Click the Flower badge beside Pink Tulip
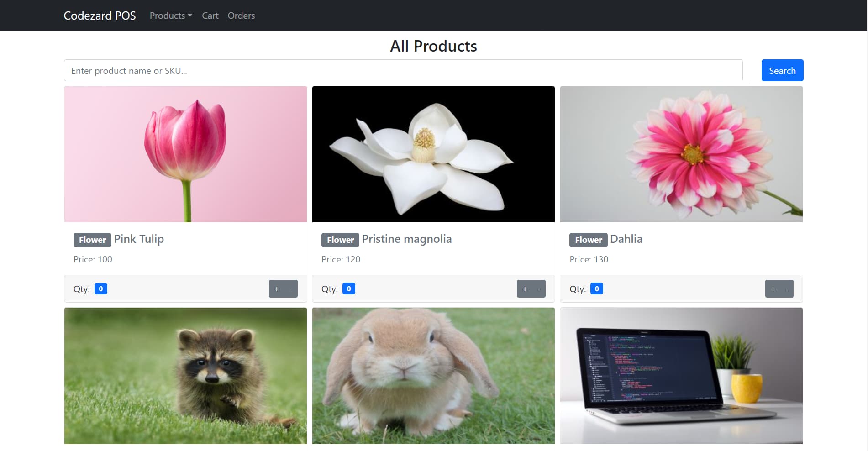868x451 pixels. point(92,240)
